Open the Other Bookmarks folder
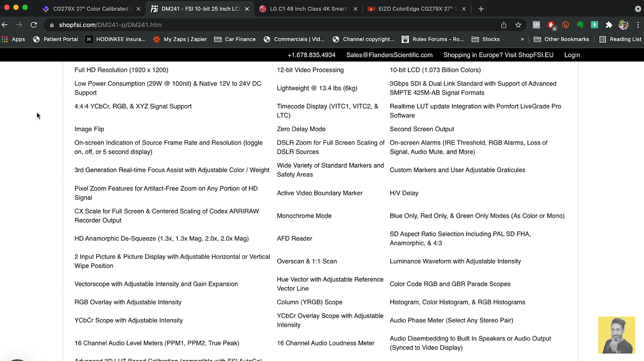Image resolution: width=644 pixels, height=361 pixels. 561,39
